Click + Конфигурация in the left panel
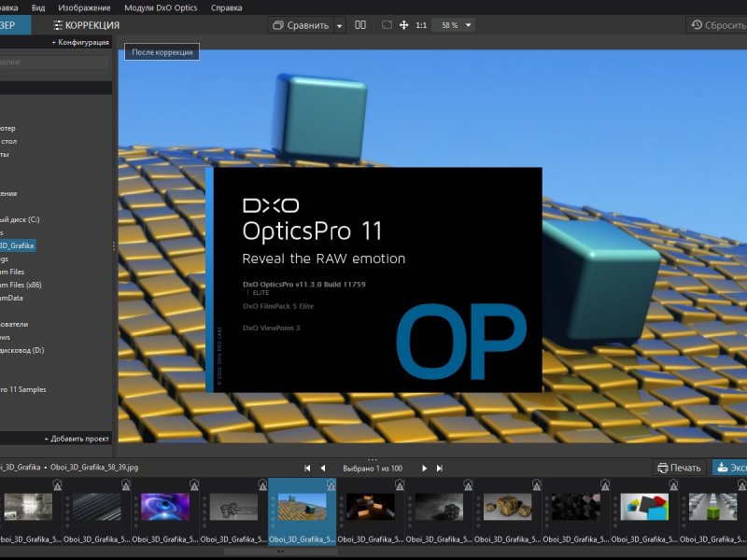 [x=80, y=42]
